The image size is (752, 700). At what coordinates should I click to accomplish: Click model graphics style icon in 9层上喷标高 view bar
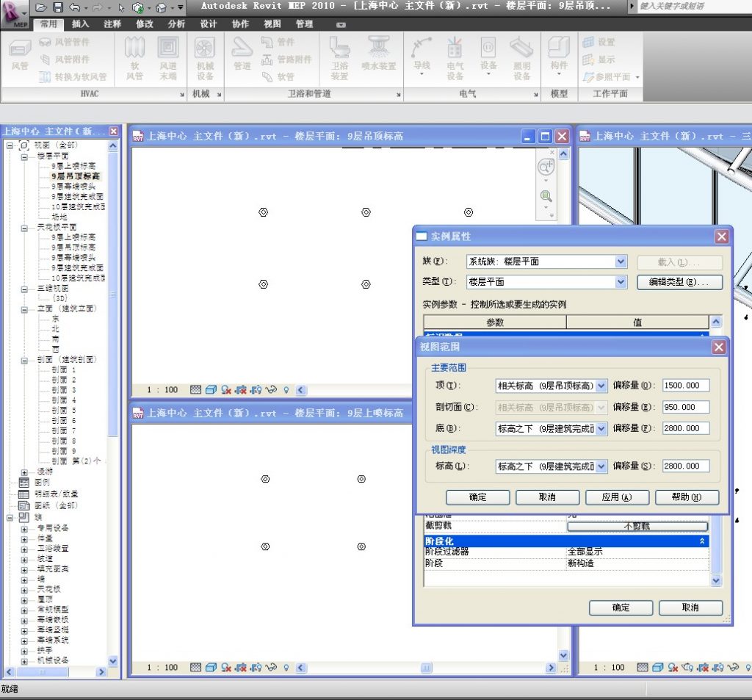(x=211, y=668)
